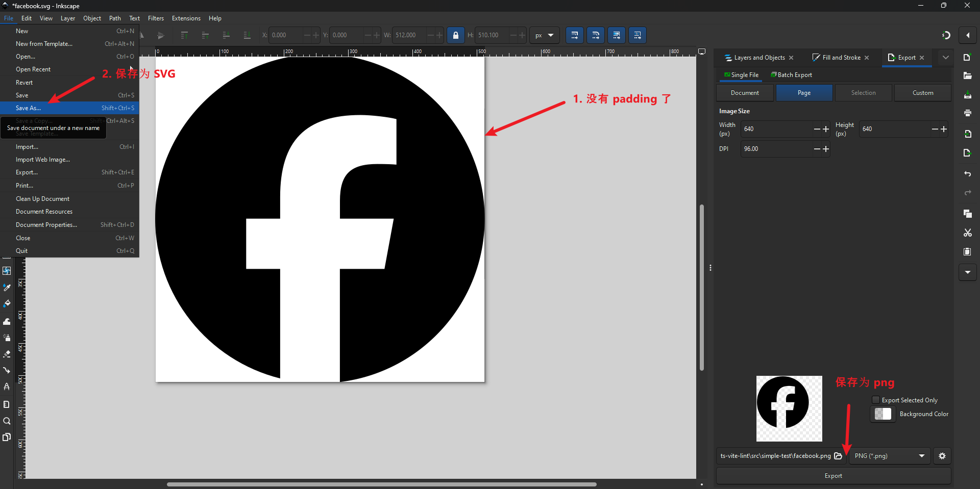Open the PNG file format dropdown

click(x=890, y=456)
